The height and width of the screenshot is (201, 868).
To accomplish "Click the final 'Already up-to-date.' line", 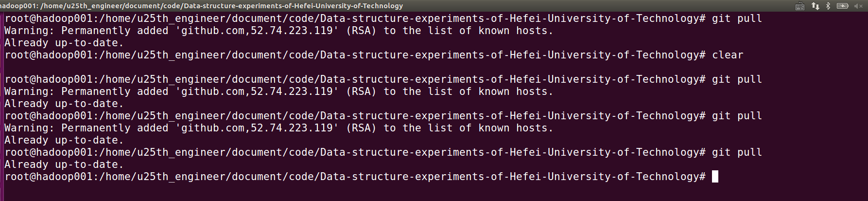I will 64,164.
